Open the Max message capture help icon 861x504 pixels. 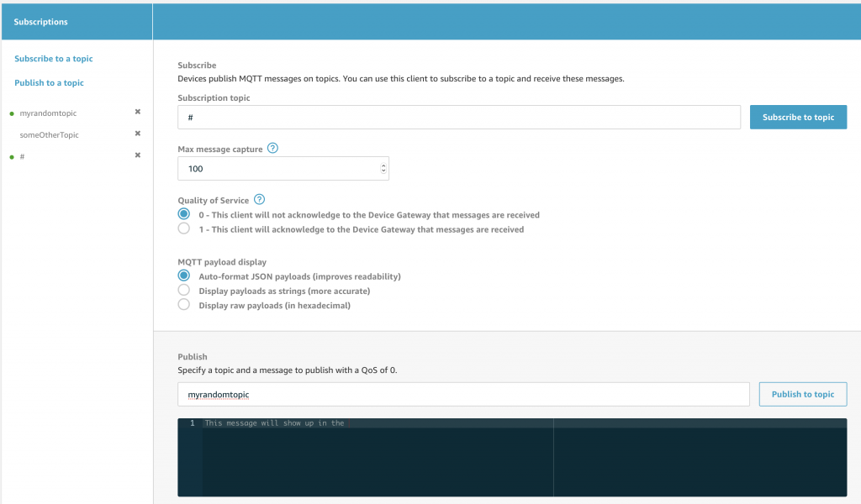pos(272,148)
